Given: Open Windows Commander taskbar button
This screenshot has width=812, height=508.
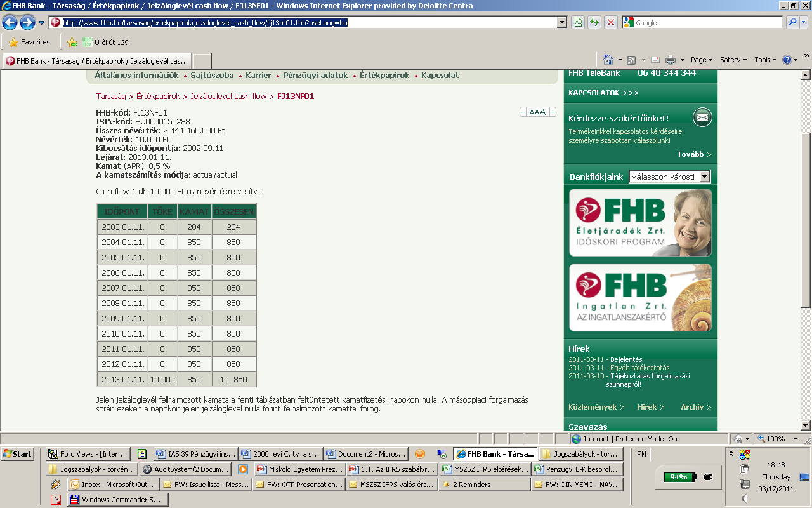Looking at the screenshot, I should coord(118,500).
